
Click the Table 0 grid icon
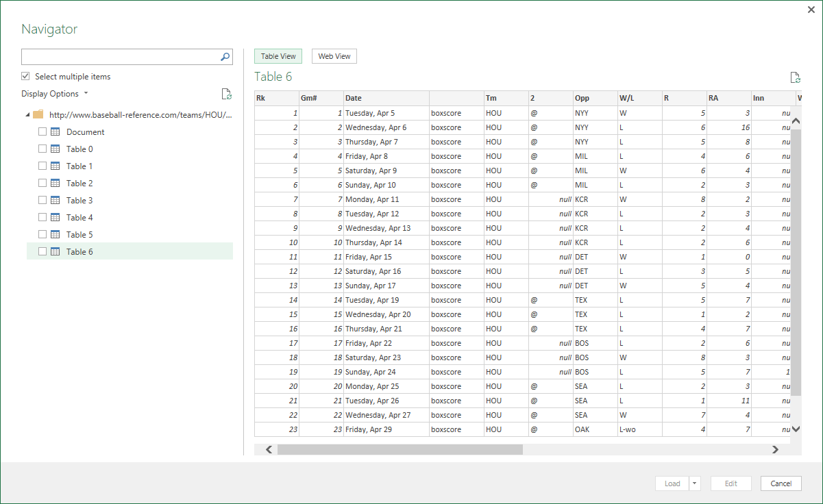(x=56, y=149)
